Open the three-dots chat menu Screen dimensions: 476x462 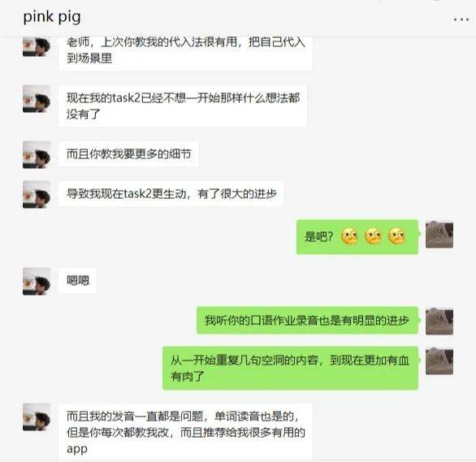[461, 19]
